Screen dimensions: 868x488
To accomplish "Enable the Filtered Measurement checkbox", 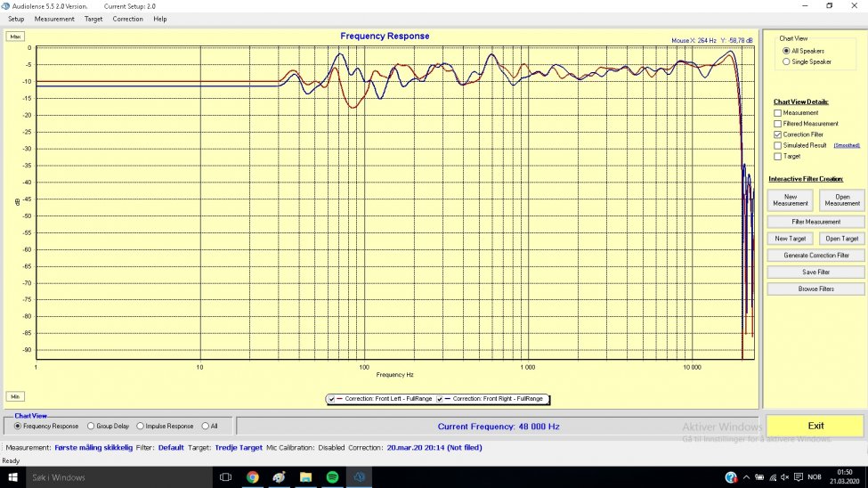I will [x=778, y=124].
